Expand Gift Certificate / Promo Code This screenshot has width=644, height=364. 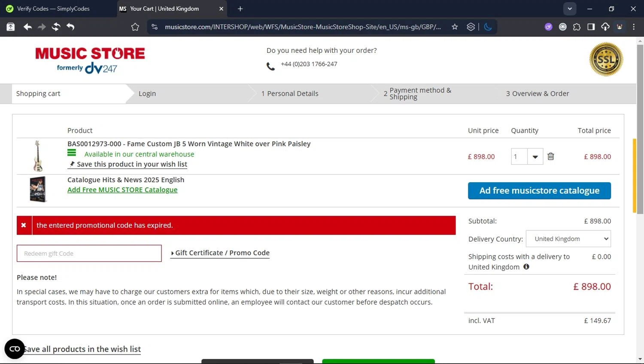[220, 253]
